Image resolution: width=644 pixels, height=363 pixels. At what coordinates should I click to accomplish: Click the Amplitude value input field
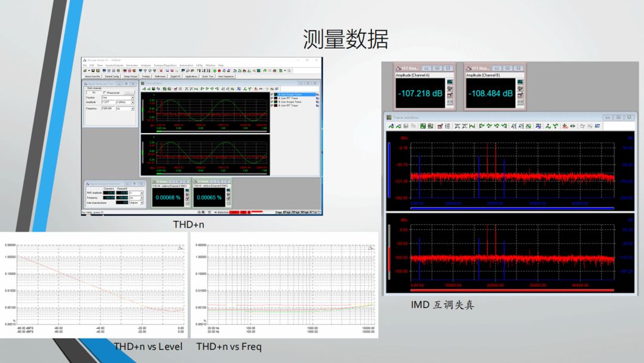click(108, 102)
